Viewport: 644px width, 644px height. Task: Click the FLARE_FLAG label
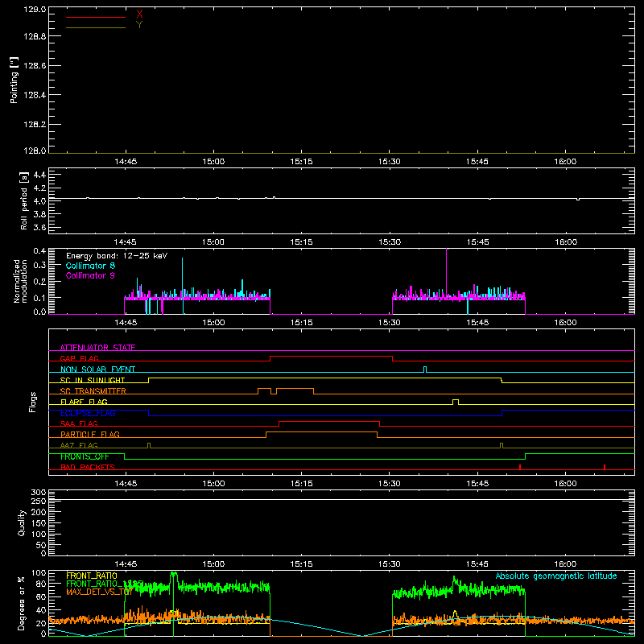pyautogui.click(x=84, y=402)
